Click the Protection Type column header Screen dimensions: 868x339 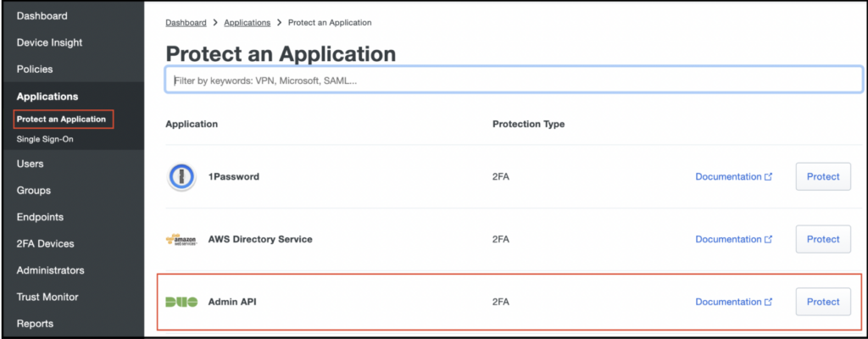(529, 124)
